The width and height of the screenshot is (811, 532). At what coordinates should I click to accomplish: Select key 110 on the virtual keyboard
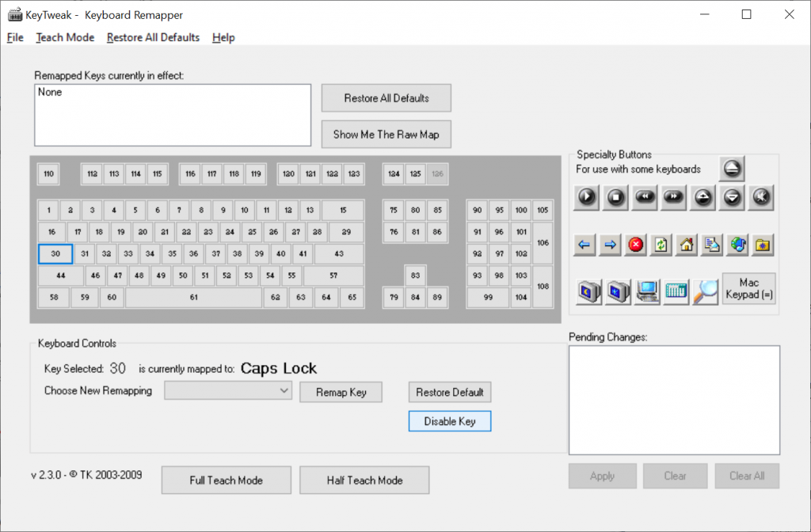(x=48, y=173)
